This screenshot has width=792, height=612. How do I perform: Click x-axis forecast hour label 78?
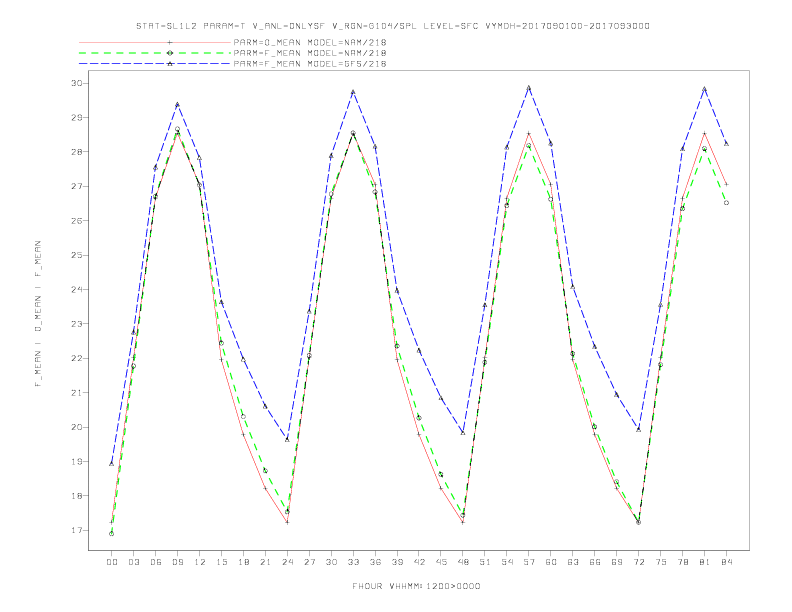[683, 562]
